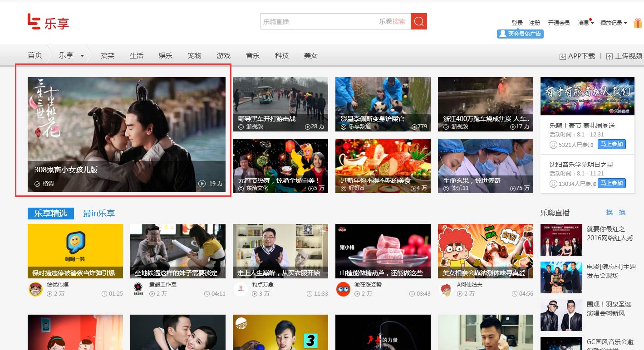Click 豹点万象 channel avatar
Screen dimensions: 644x350
tap(241, 289)
